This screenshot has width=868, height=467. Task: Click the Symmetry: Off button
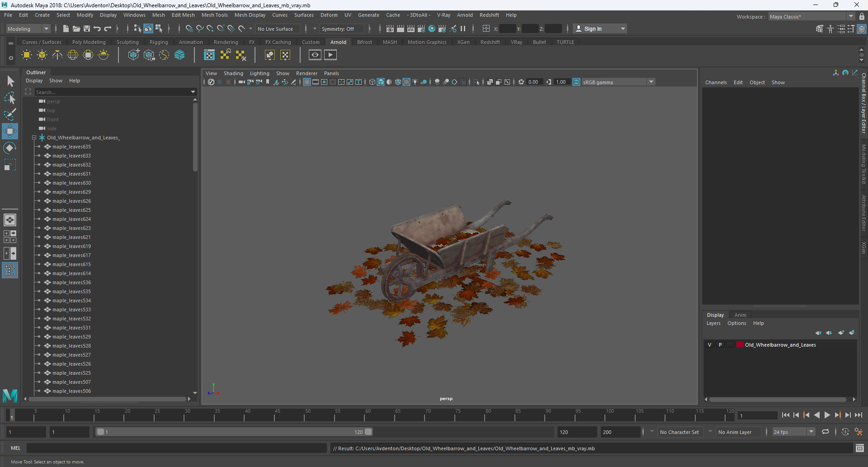point(341,29)
